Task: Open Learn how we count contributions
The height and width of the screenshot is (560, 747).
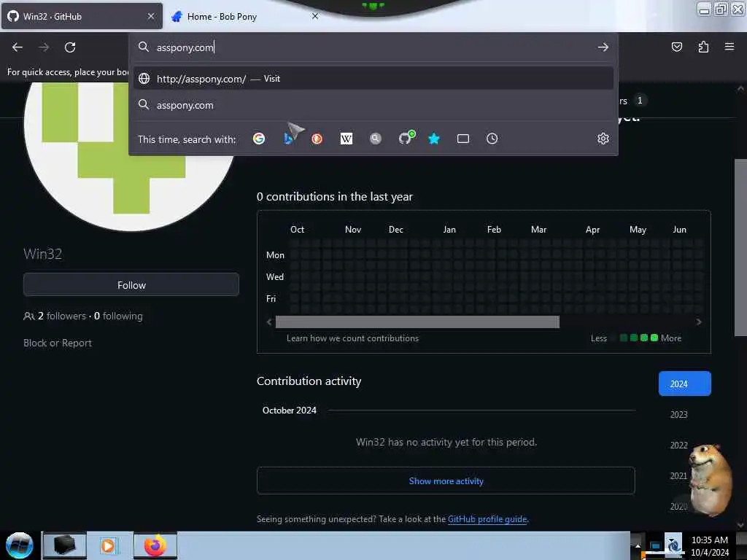Action: [352, 338]
